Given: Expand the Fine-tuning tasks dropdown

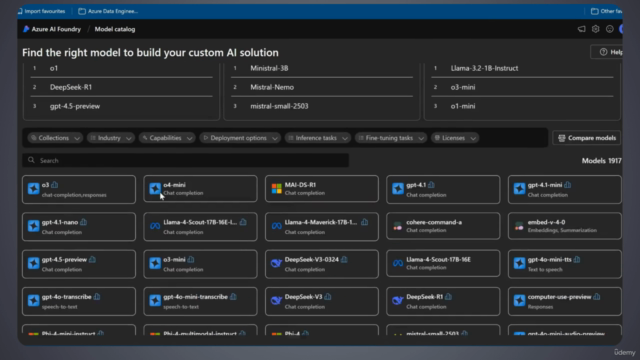Looking at the screenshot, I should coord(391,138).
